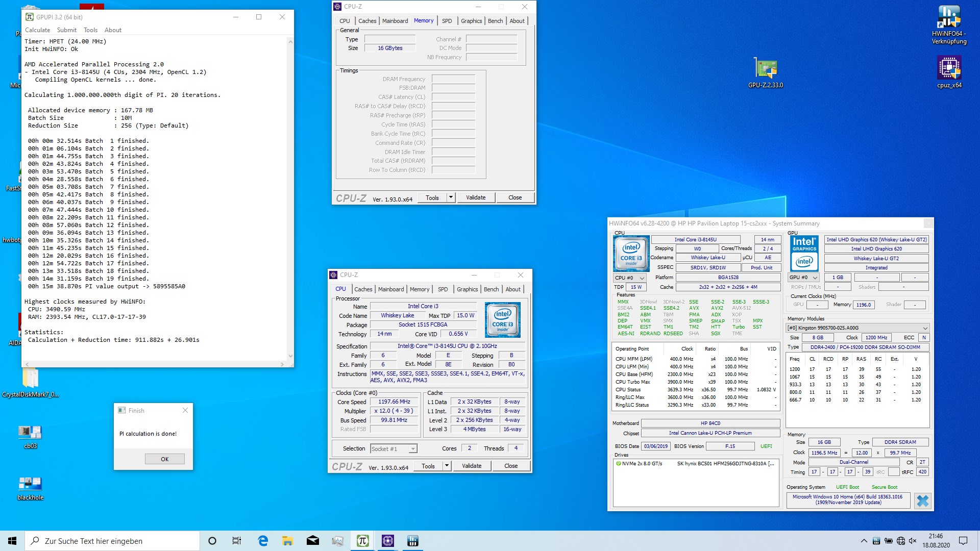The height and width of the screenshot is (551, 980).
Task: Click the 16 GBytes size field in CPU-Z Memory tab
Action: [x=390, y=48]
